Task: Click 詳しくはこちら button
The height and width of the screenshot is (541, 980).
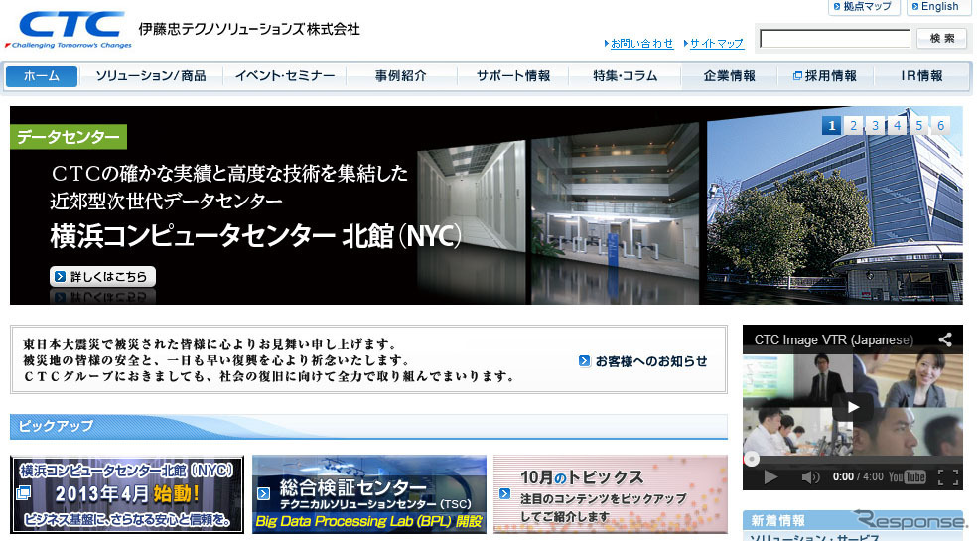Action: click(102, 276)
